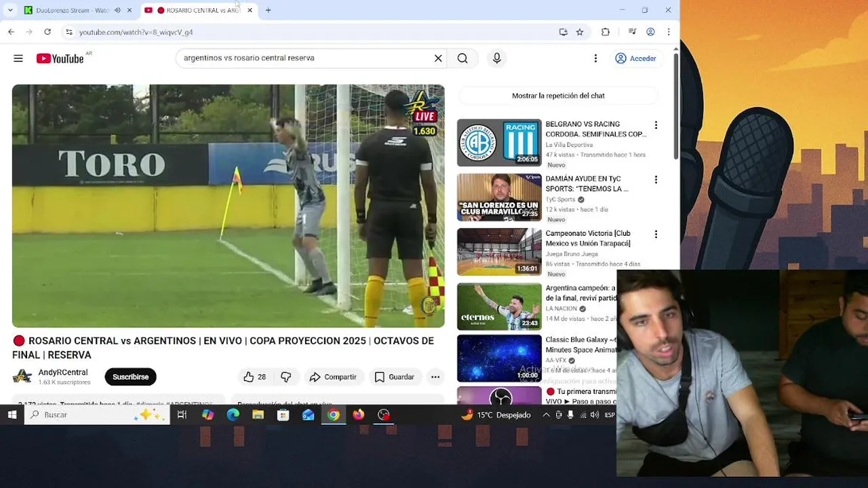Open Classic Blue Galaxy video thumbnail
Screen dimensions: 868x488
pos(499,359)
